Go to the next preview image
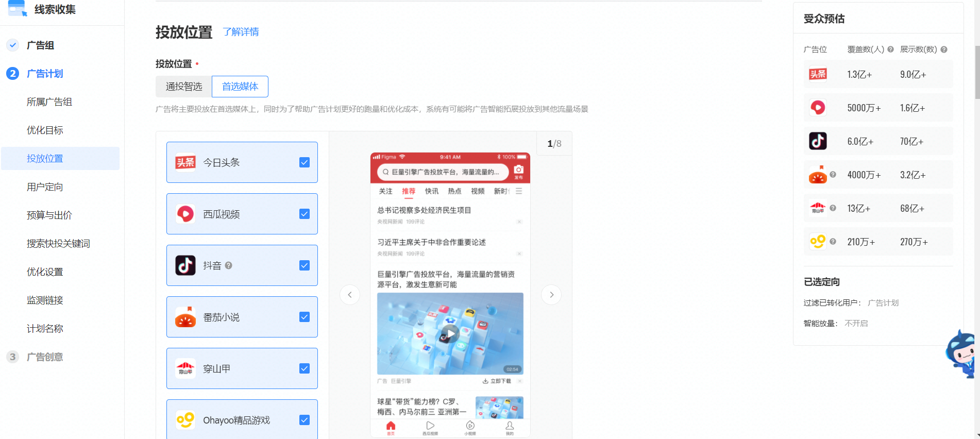Screen dimensions: 980x439 pos(551,295)
